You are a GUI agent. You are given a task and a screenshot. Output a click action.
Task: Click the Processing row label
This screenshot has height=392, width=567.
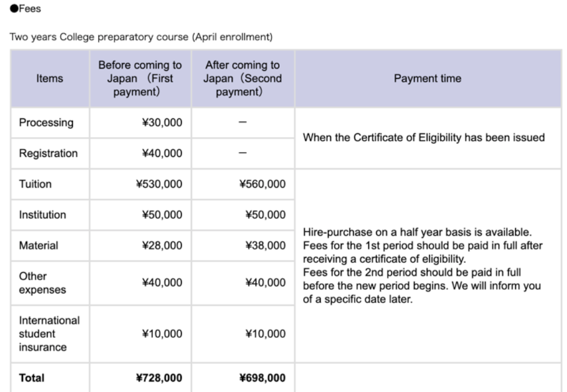click(x=46, y=123)
